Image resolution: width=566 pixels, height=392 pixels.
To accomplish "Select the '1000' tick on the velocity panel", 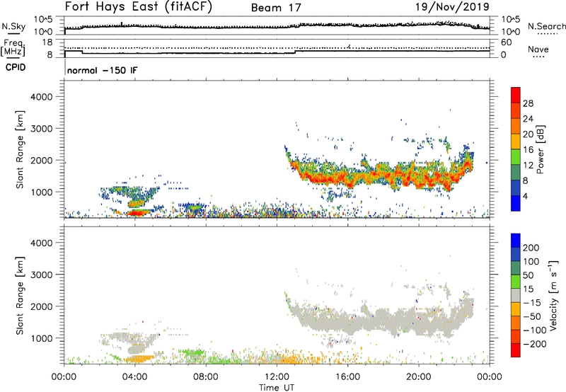I will click(x=42, y=338).
